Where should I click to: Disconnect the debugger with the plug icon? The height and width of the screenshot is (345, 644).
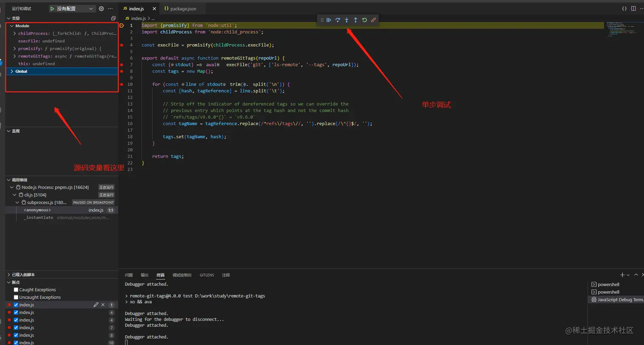coord(374,20)
